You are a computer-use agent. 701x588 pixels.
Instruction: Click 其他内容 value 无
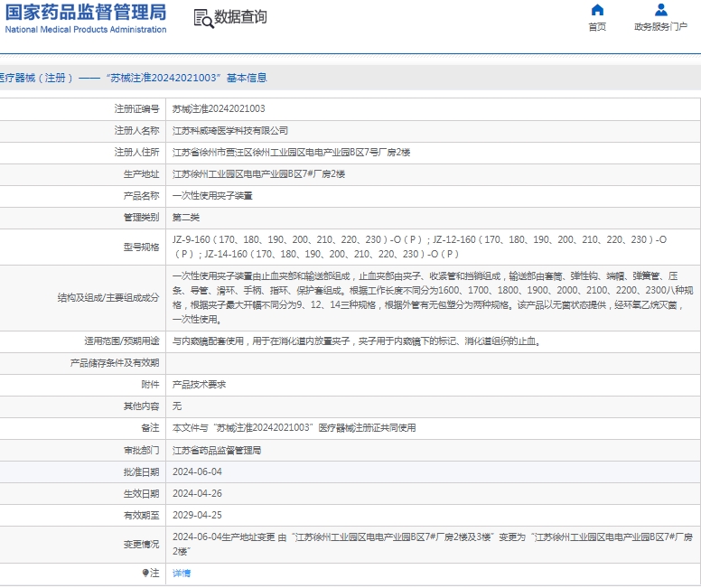177,406
